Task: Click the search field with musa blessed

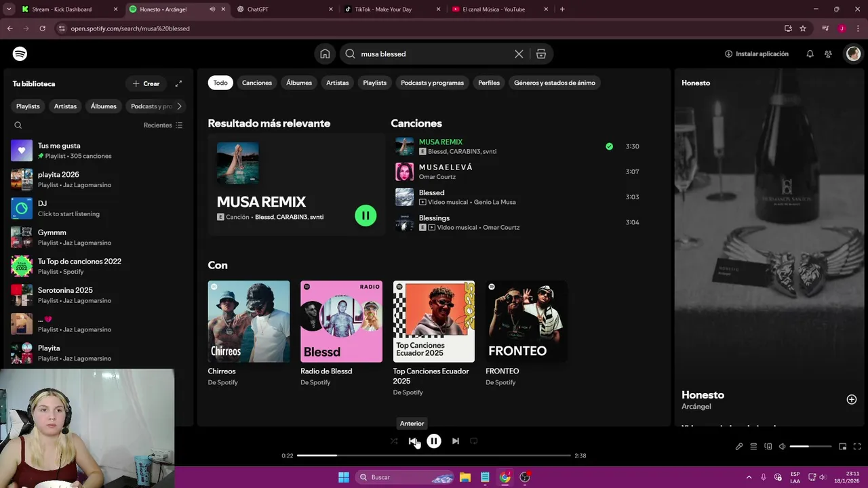Action: click(434, 54)
